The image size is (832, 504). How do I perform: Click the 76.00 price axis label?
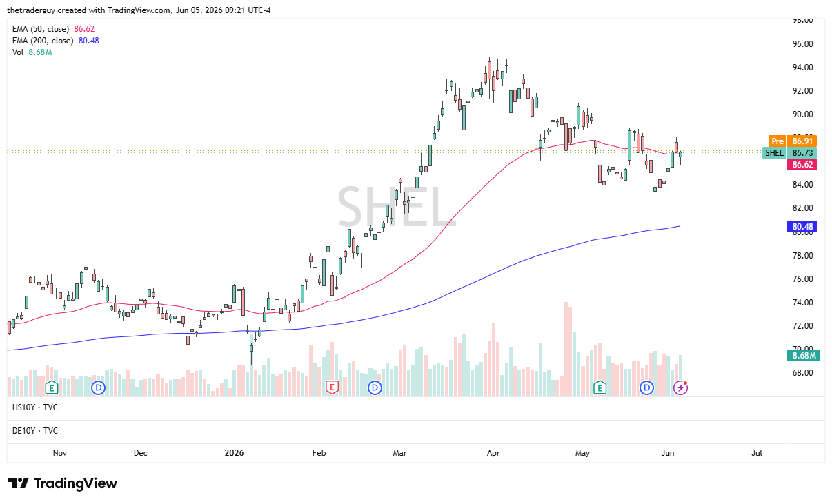pyautogui.click(x=802, y=279)
